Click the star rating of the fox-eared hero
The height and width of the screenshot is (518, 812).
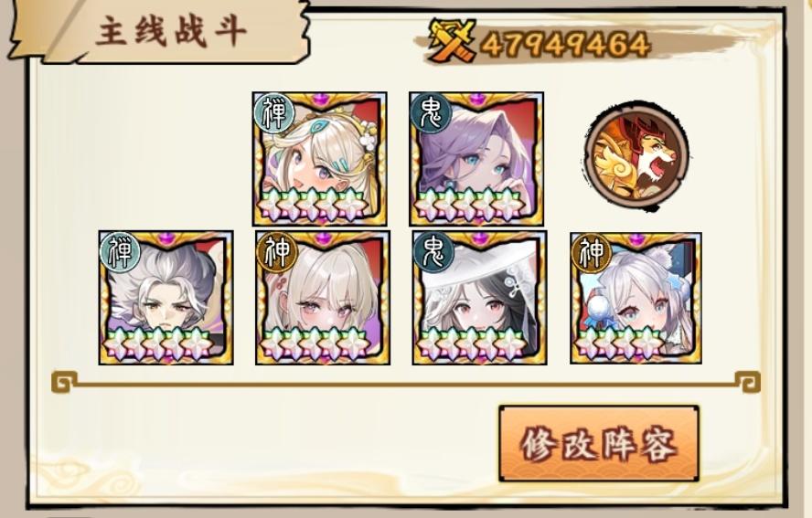(x=620, y=341)
